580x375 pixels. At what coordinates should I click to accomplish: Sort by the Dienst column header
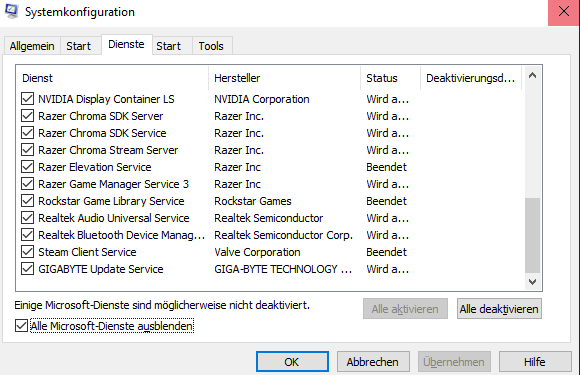(112, 78)
